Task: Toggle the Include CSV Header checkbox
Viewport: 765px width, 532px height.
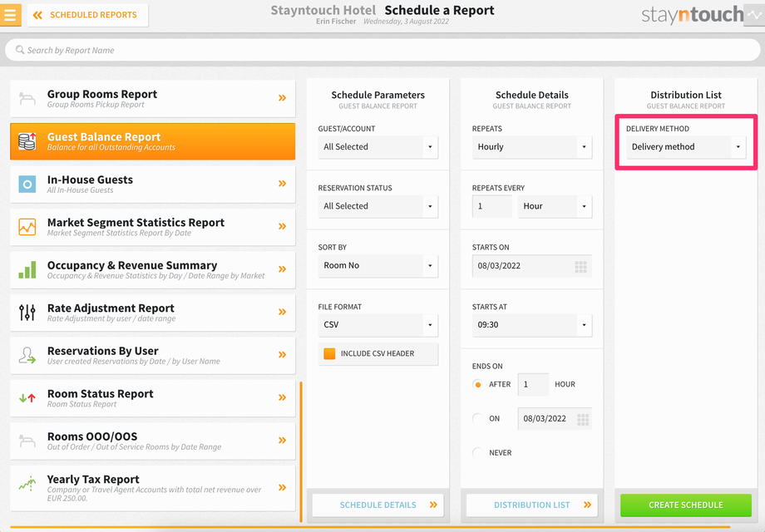Action: 330,353
